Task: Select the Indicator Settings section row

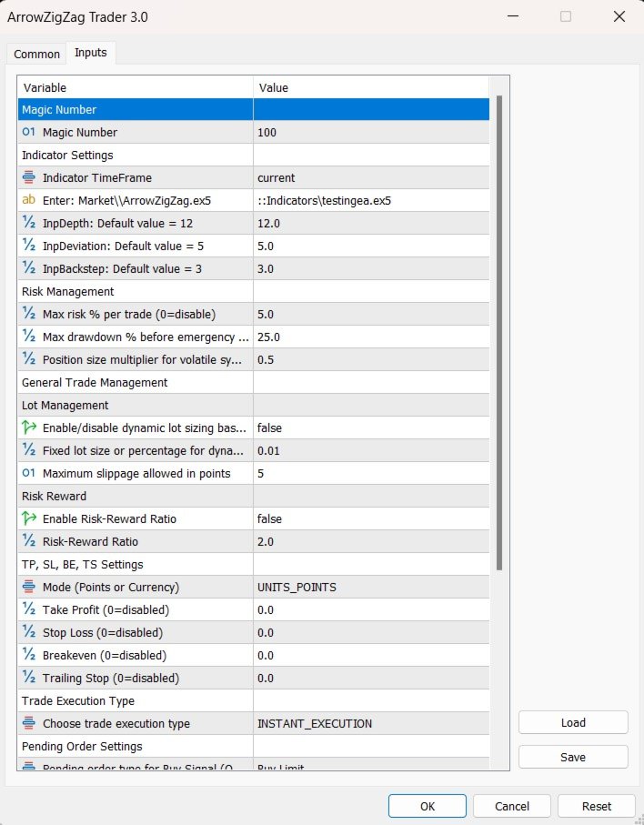Action: (x=254, y=155)
